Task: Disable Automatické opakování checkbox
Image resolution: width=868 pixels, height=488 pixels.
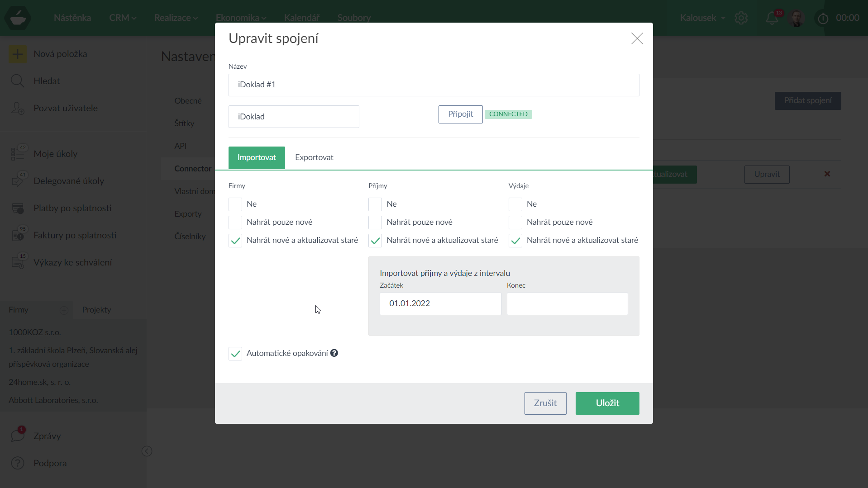Action: tap(235, 354)
